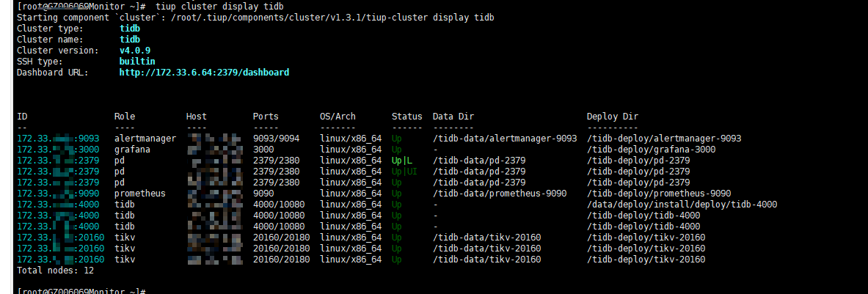Click the grafana node ID ending ':3000'

pyautogui.click(x=58, y=150)
